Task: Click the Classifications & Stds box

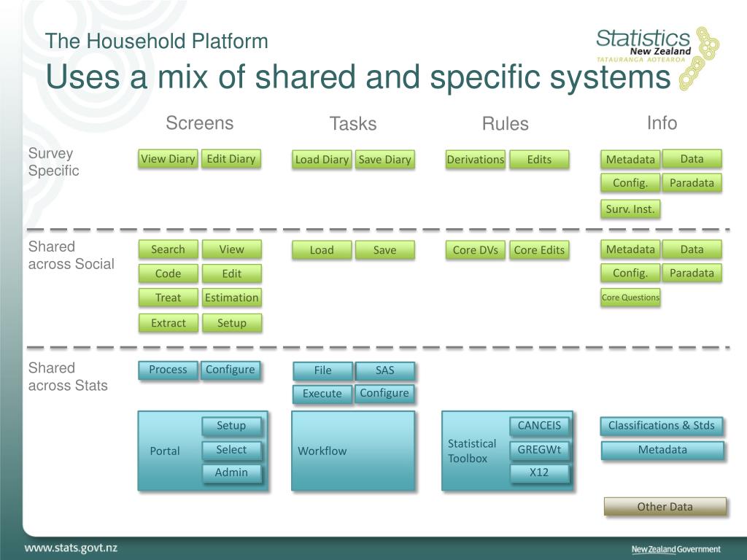Action: coord(661,426)
